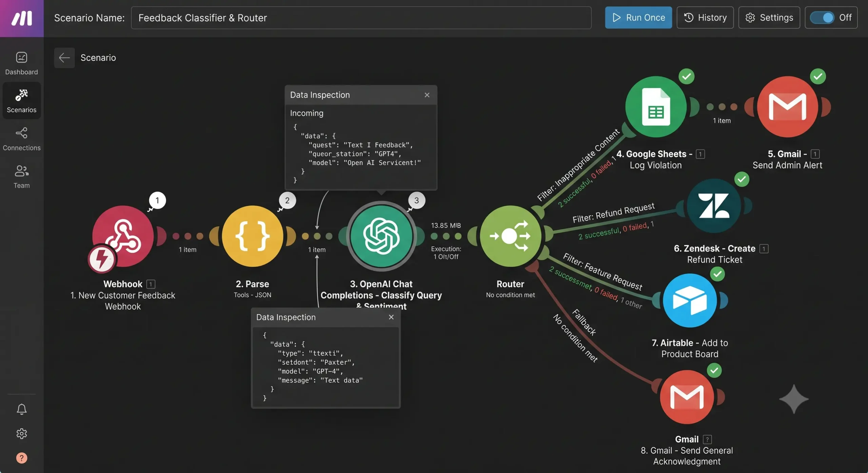
Task: Open Team in the sidebar
Action: 21,177
